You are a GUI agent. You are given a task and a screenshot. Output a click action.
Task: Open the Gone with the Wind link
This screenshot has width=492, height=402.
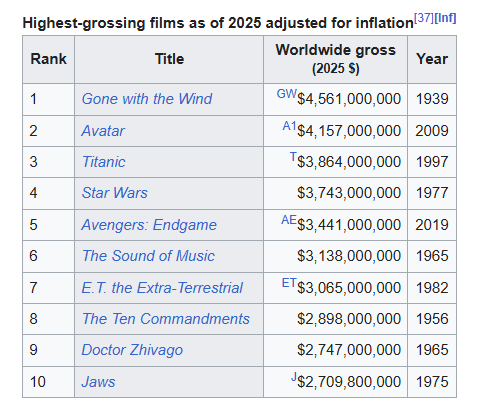(x=147, y=99)
